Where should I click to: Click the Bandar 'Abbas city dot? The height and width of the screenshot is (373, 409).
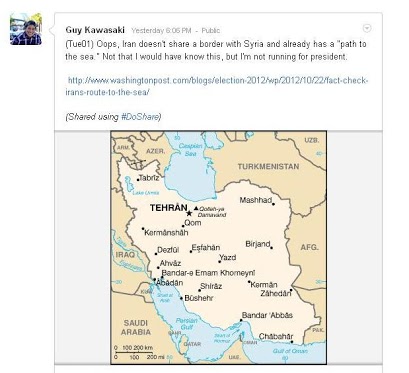point(241,320)
